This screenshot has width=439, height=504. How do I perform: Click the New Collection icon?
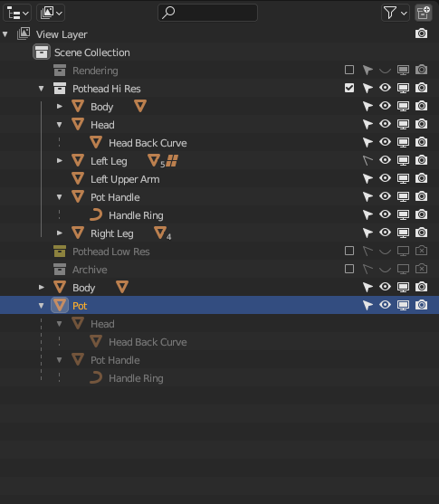424,13
